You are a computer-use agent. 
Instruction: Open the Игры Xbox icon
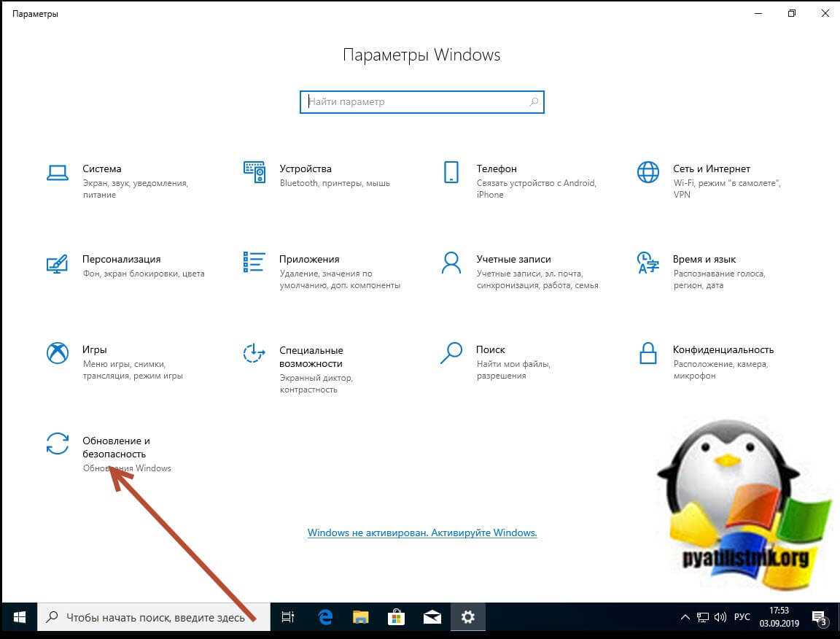pyautogui.click(x=57, y=353)
